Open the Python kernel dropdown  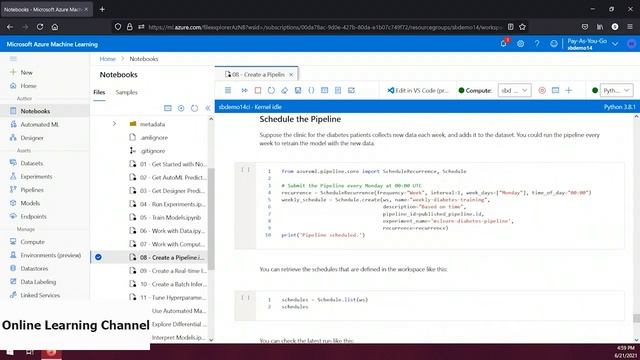616,90
